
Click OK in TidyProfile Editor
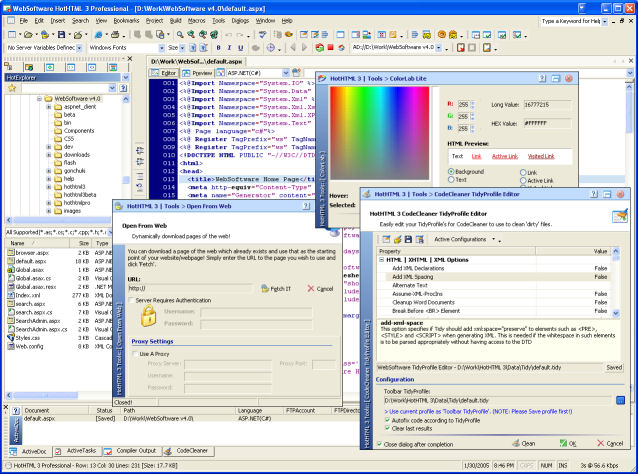pos(568,443)
